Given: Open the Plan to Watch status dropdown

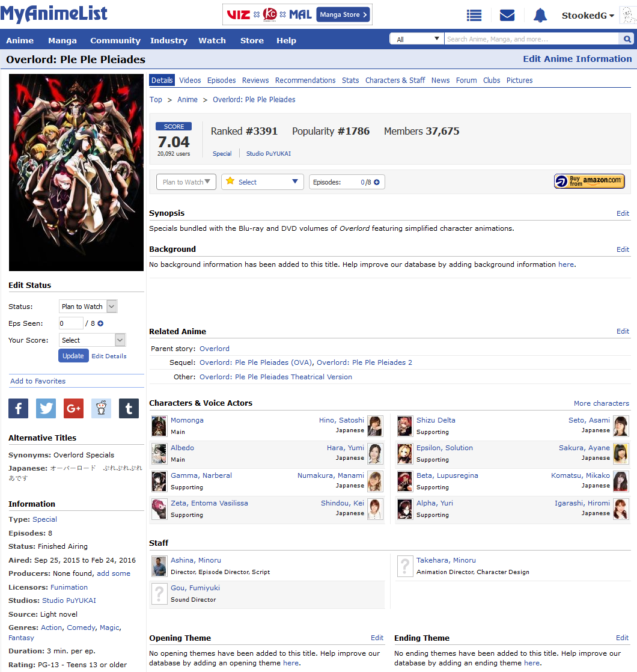Looking at the screenshot, I should [x=186, y=182].
